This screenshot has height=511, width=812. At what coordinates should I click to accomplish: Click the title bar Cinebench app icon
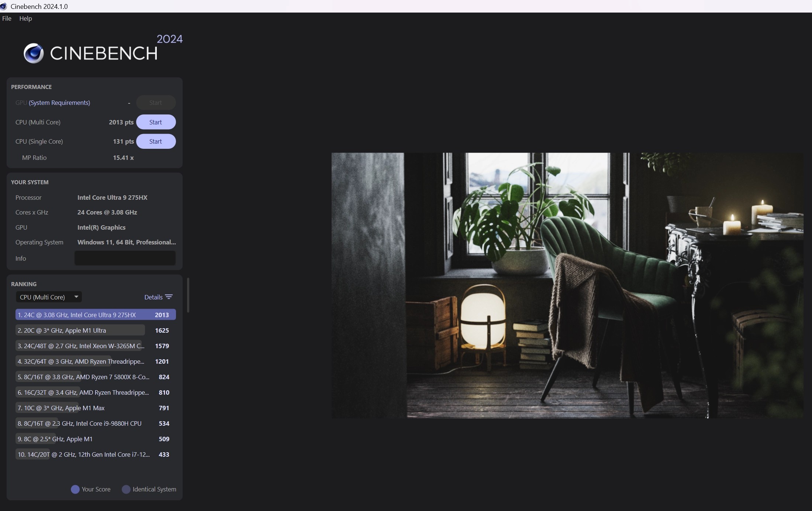(x=4, y=6)
